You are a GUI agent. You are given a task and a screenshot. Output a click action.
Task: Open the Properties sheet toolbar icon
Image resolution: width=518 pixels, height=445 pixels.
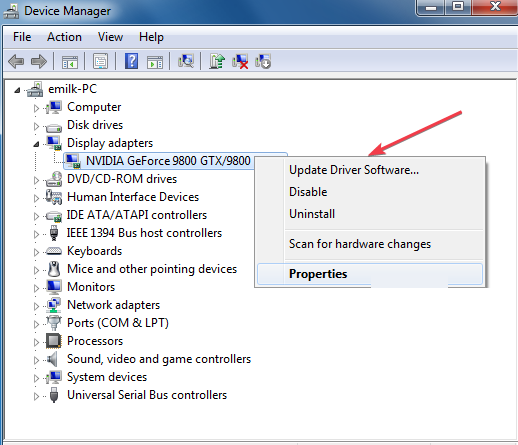click(100, 61)
